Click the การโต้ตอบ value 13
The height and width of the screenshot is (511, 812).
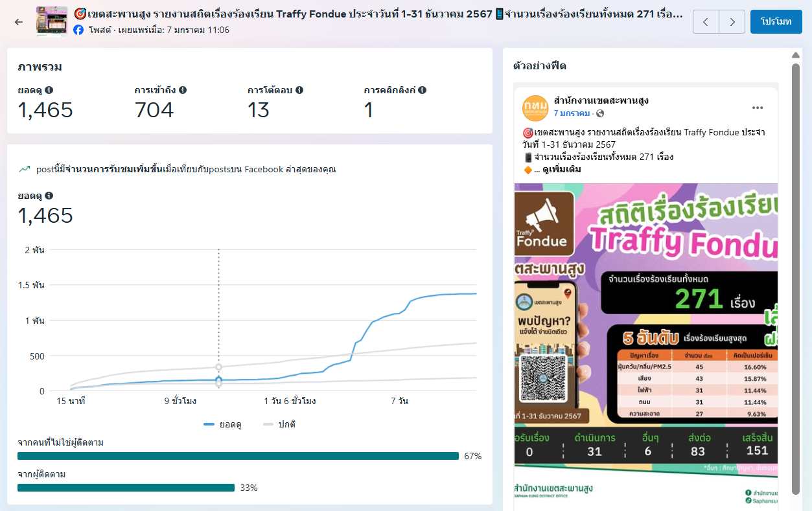point(259,110)
